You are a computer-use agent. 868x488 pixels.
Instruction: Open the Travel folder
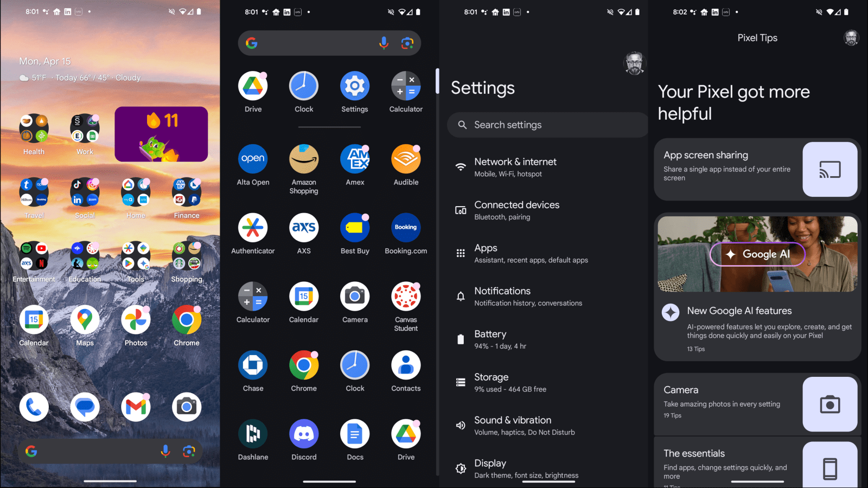[34, 192]
